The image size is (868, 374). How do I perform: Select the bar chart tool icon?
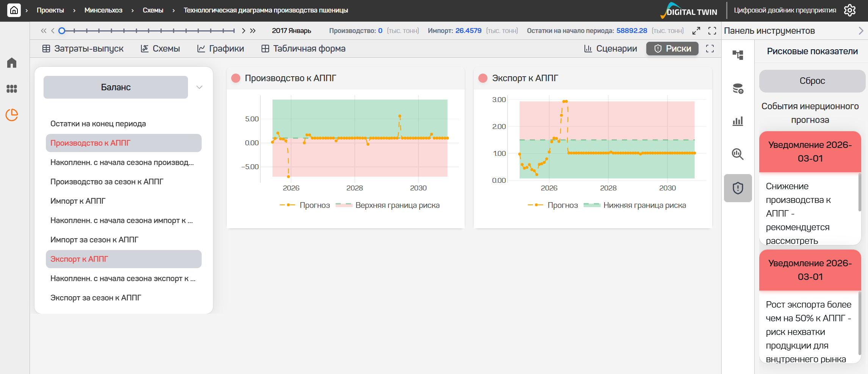(x=738, y=121)
